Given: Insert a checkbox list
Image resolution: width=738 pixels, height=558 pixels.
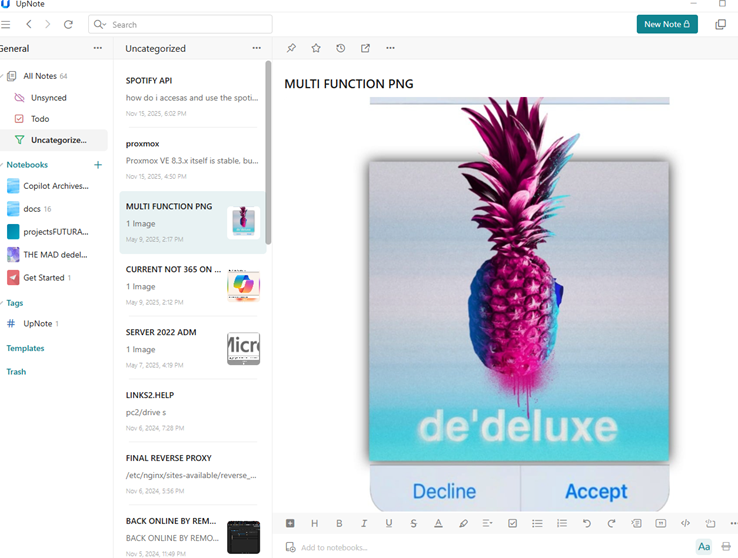Looking at the screenshot, I should click(512, 523).
